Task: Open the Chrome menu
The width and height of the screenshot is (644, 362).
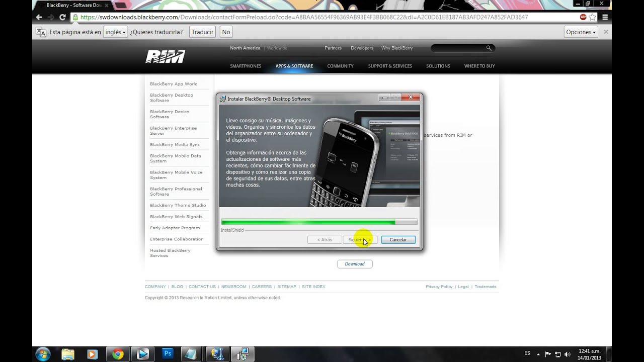Action: click(605, 17)
